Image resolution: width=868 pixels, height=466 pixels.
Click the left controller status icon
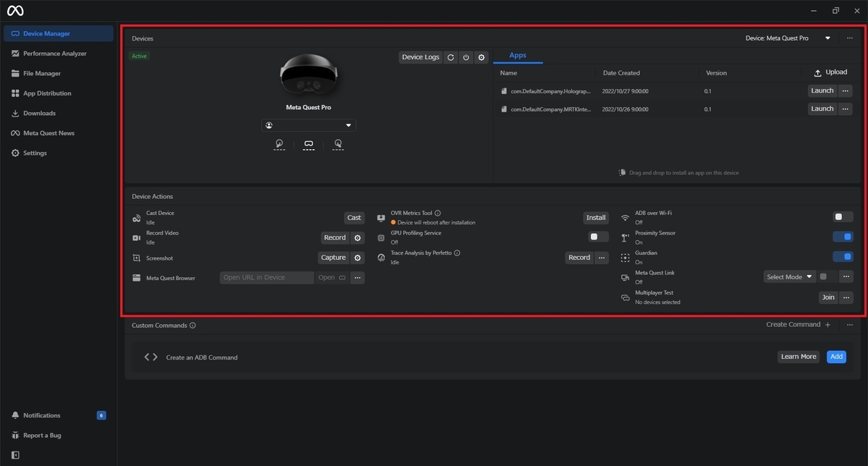[279, 145]
